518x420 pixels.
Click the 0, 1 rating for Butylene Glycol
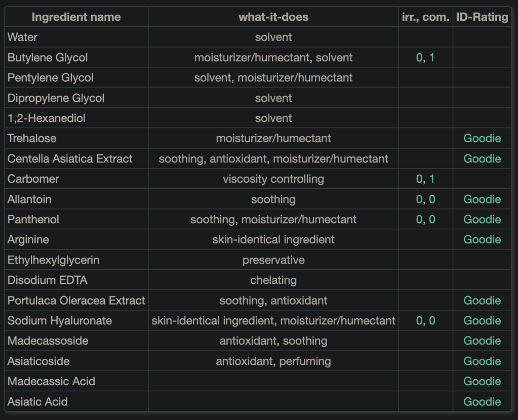tap(425, 58)
